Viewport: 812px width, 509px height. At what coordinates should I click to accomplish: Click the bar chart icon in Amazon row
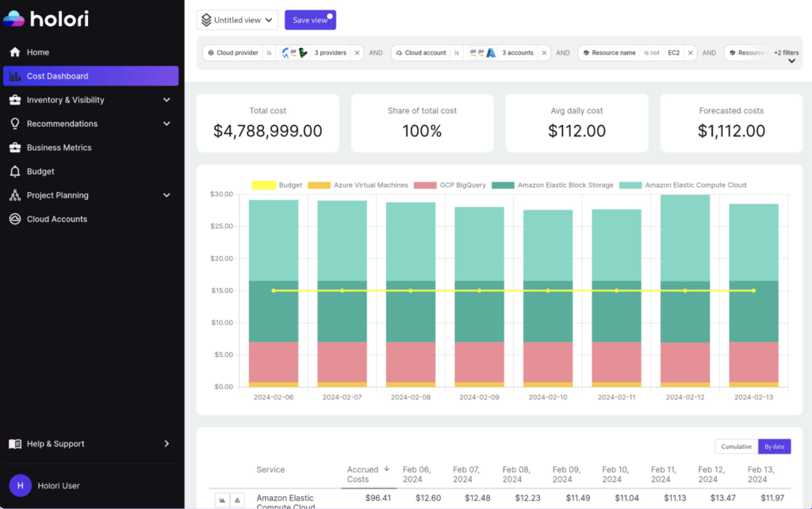click(x=222, y=500)
